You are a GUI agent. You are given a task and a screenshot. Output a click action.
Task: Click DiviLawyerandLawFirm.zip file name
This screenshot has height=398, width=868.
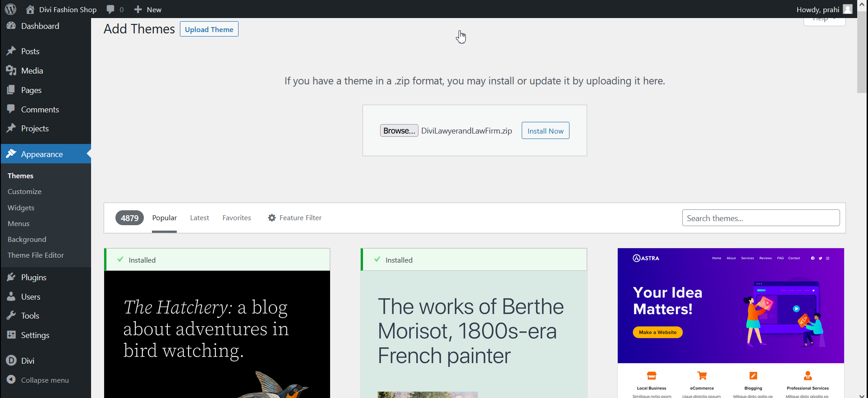pyautogui.click(x=467, y=131)
